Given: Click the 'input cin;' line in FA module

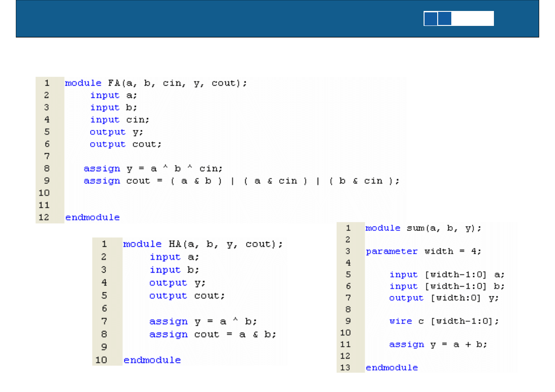Looking at the screenshot, I should tap(120, 120).
